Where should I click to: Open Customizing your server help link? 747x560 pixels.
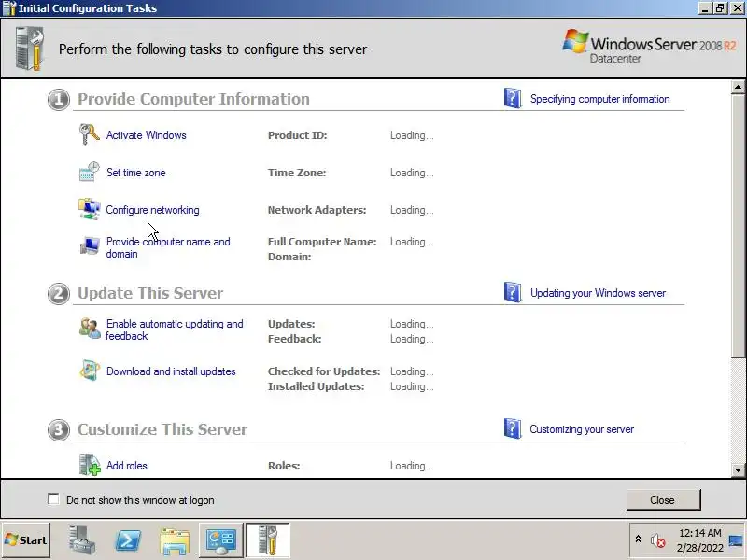582,429
